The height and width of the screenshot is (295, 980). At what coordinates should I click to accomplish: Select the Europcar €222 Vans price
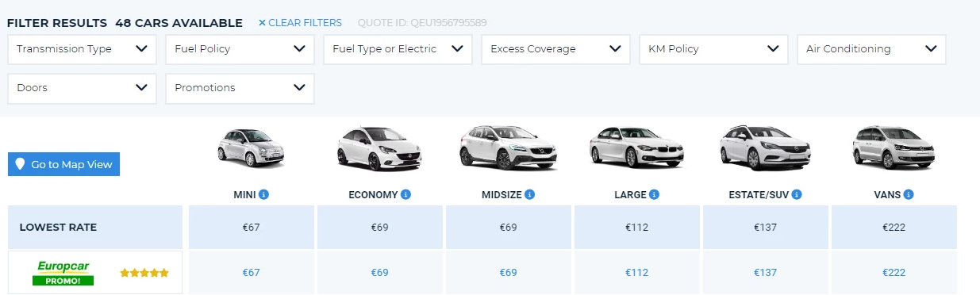[x=894, y=273]
